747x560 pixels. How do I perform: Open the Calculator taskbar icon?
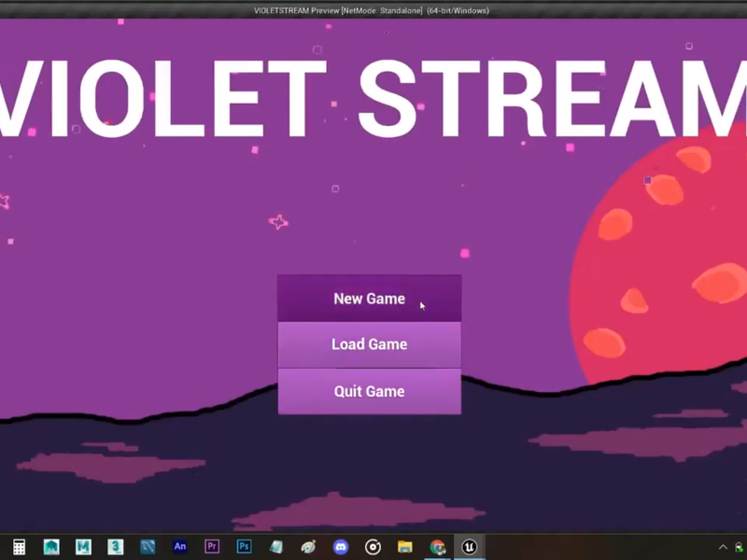[19, 547]
